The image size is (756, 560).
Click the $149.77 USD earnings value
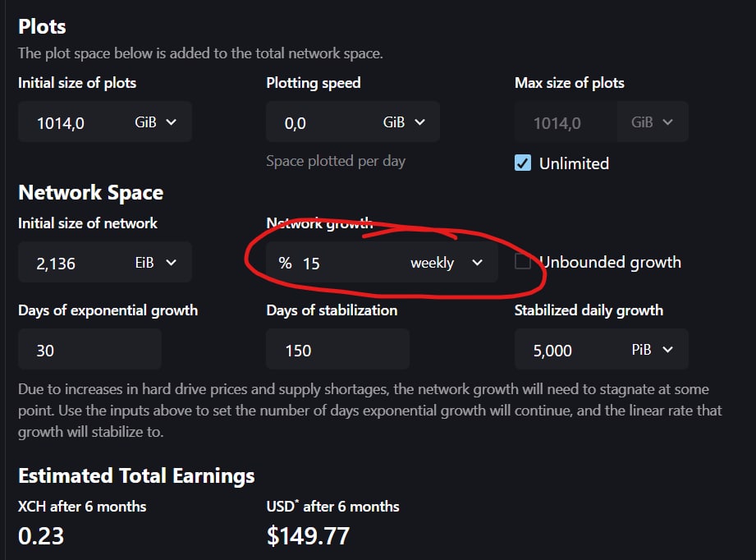[x=308, y=536]
